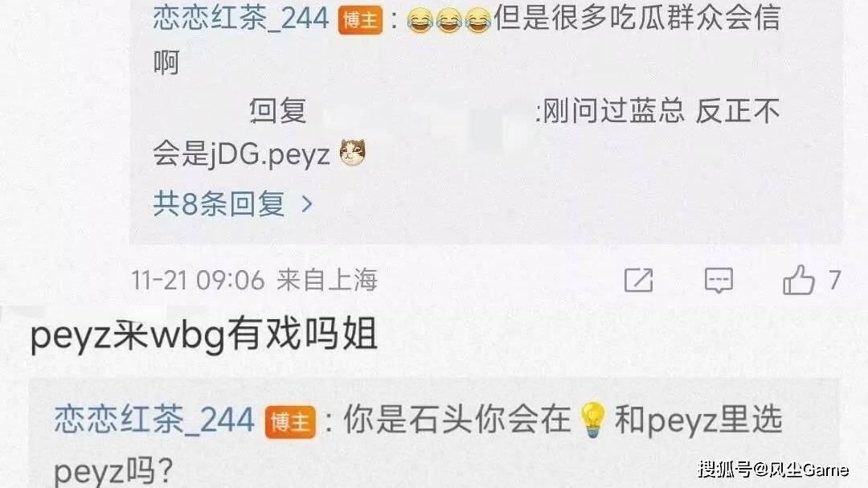Screen dimensions: 868x488
Task: Open comment peyz来wbg有戏吗姐
Action: click(x=203, y=335)
